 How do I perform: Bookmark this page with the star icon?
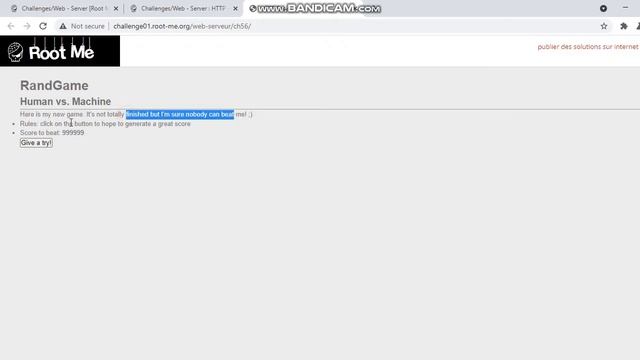(604, 26)
